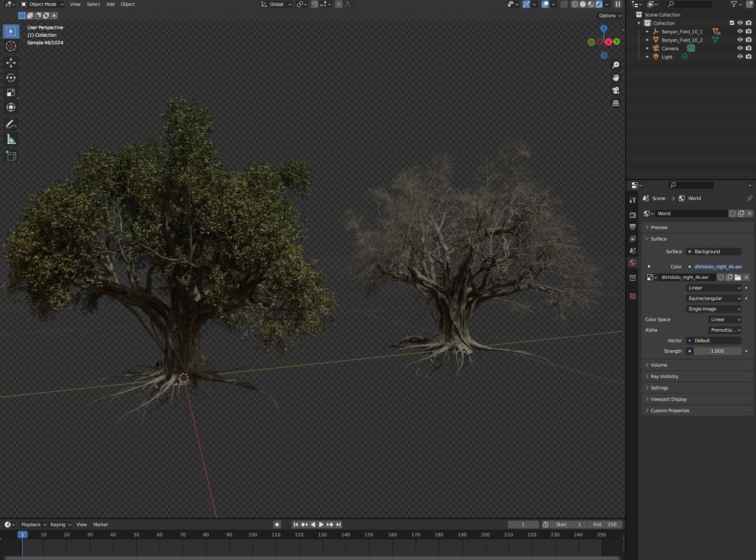The width and height of the screenshot is (756, 560).
Task: Disable Banyan_Field_10_1 in renders
Action: point(748,31)
